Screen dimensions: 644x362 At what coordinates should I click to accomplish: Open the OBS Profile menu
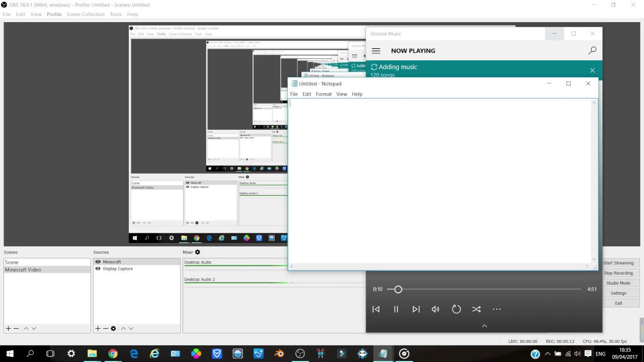tap(54, 14)
